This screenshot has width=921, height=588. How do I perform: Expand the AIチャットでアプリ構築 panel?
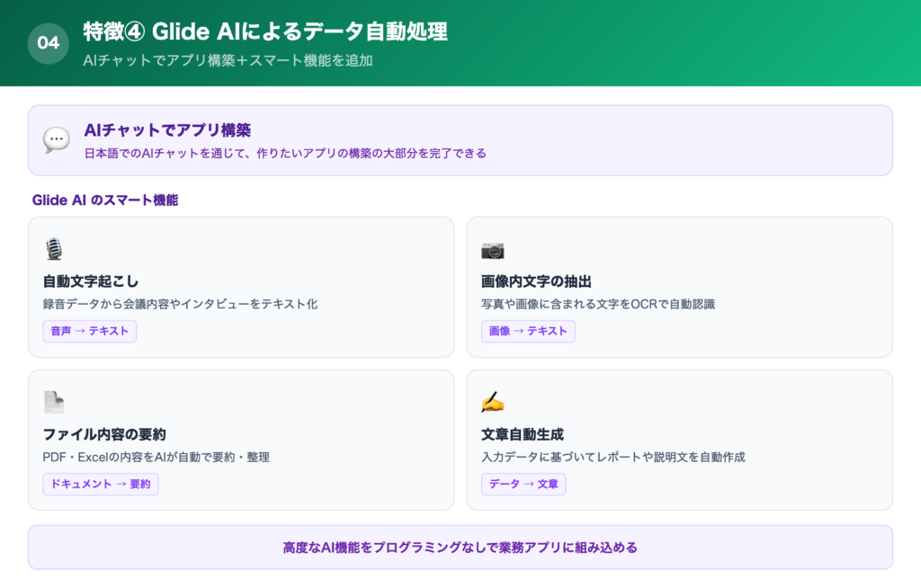pos(460,139)
